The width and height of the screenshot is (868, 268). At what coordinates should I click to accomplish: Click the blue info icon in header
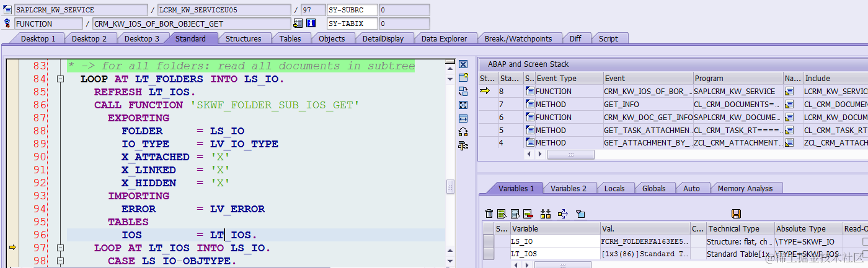tap(311, 24)
